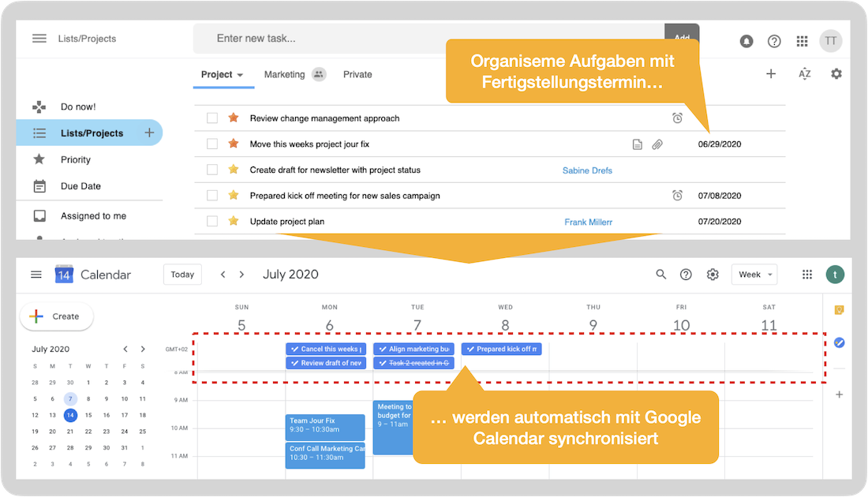Go to previous month in mini calendar
Viewport: 868px width, 497px height.
tap(125, 349)
